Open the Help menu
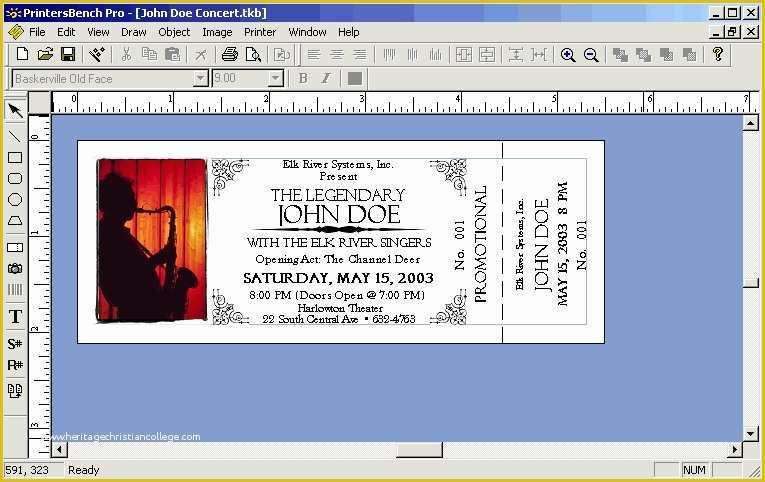This screenshot has width=765, height=482. click(x=348, y=32)
